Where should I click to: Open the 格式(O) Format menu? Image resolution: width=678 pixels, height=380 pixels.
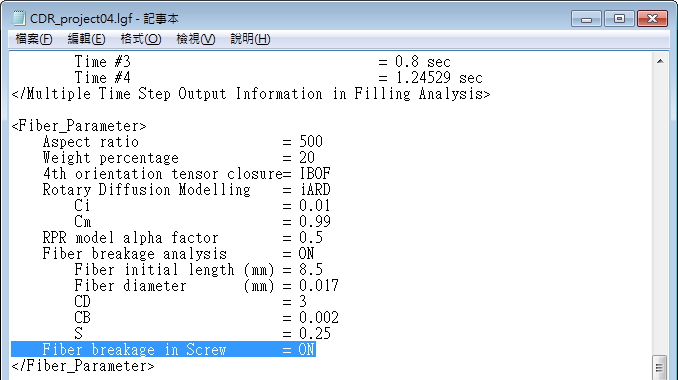coord(141,39)
